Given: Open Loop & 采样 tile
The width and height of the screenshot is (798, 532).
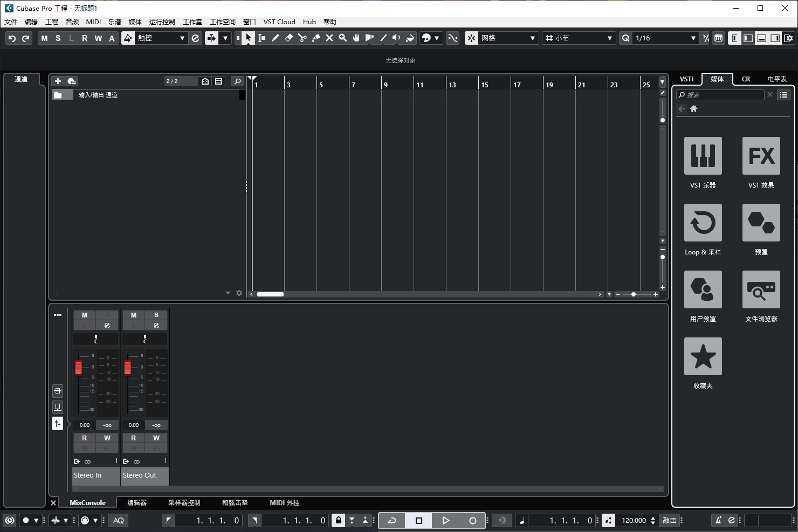Looking at the screenshot, I should (703, 223).
